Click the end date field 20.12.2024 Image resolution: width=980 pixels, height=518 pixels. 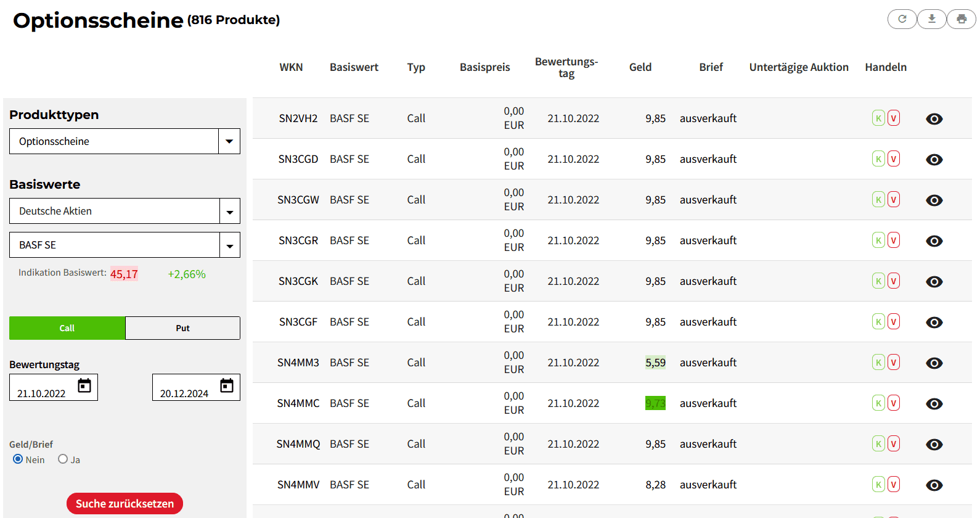coord(196,387)
